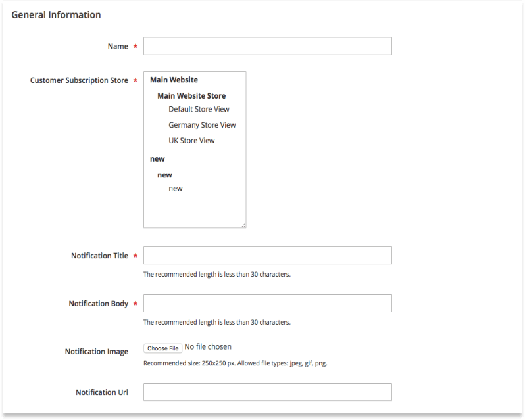Select Default Store View option

tap(199, 109)
